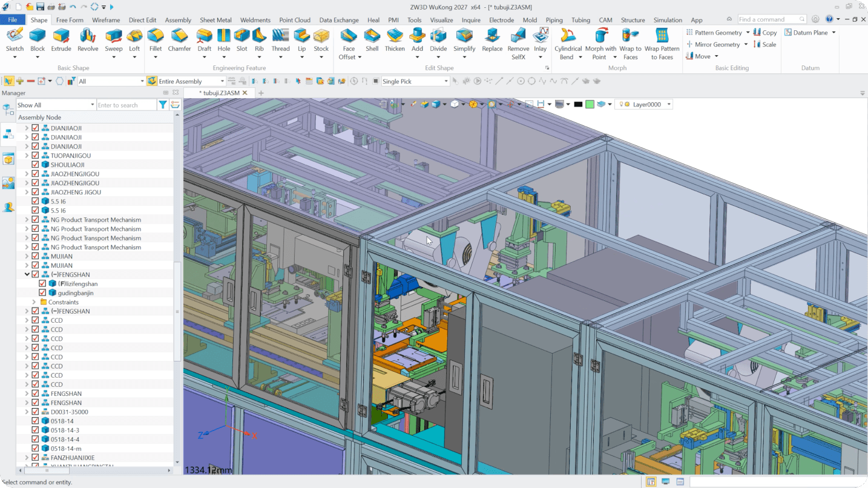Click the Extrude tool icon
Screen dimensions: 868x488
[61, 36]
